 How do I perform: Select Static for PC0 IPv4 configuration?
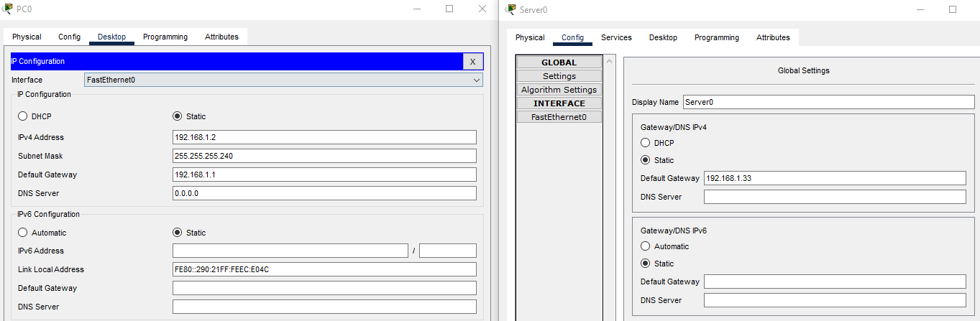178,116
